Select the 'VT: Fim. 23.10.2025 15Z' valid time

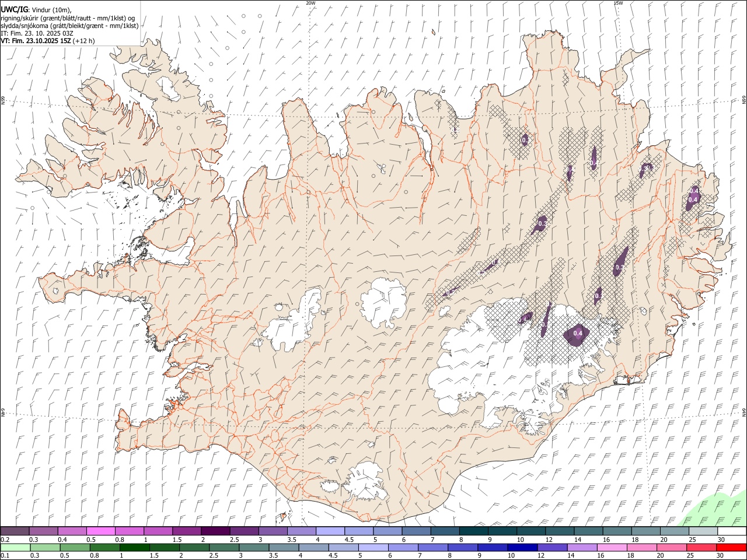pyautogui.click(x=35, y=41)
